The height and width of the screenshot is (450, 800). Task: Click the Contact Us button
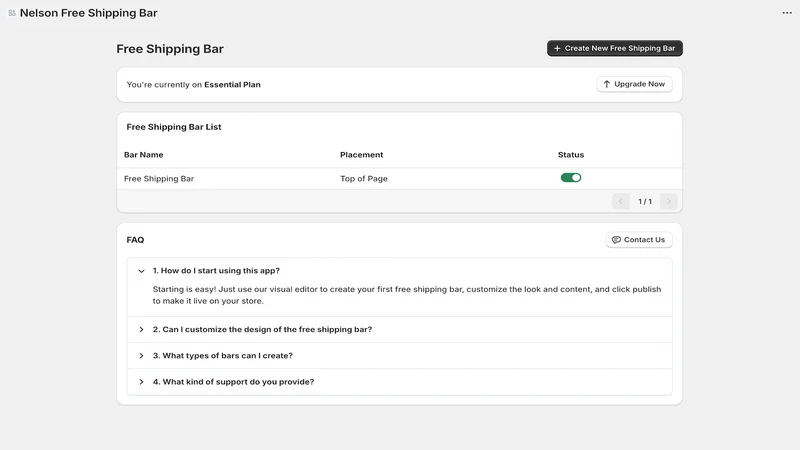[639, 240]
